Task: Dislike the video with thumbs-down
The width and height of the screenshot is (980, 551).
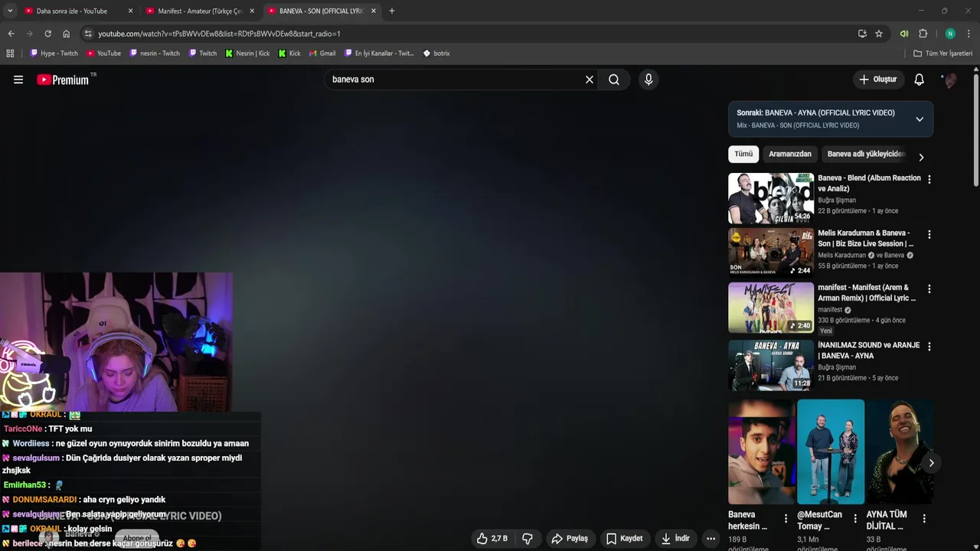Action: [528, 539]
